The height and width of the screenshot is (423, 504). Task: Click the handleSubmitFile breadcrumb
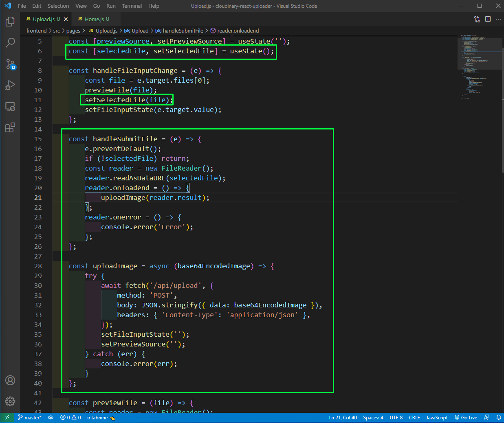[x=179, y=31]
